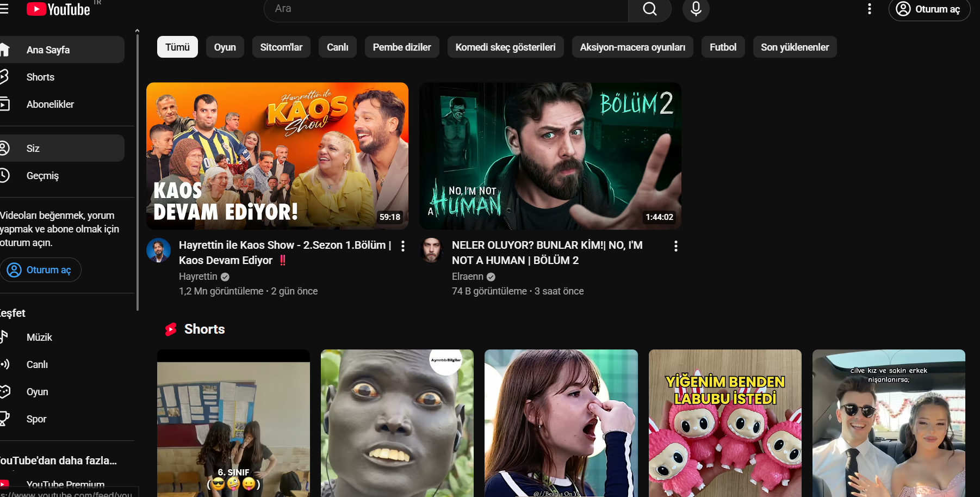The width and height of the screenshot is (980, 497).
Task: Select the Aksiyon-macera oyunları chip
Action: [632, 47]
